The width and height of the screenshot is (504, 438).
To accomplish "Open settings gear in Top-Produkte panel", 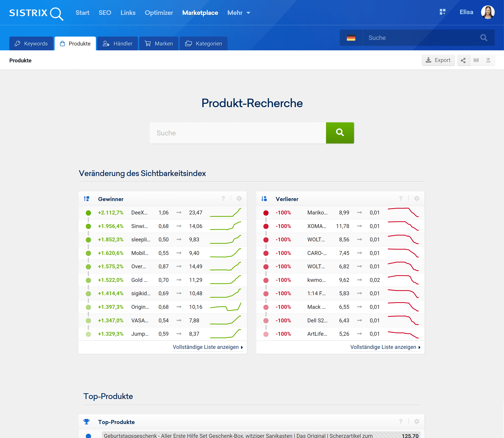I will tap(417, 422).
